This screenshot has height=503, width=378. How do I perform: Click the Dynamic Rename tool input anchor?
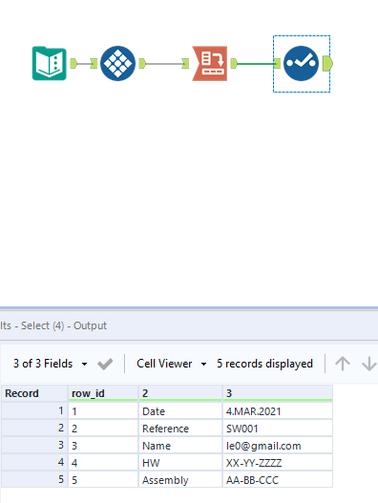click(185, 63)
